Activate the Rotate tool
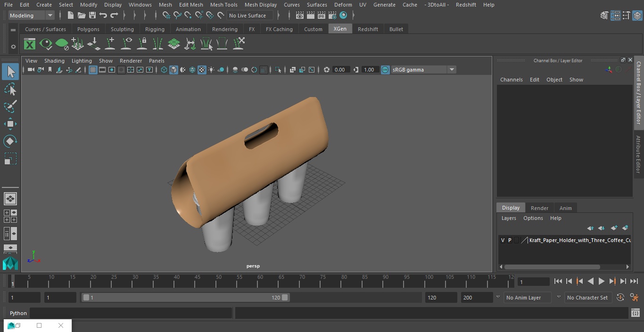644x332 pixels. [x=10, y=141]
